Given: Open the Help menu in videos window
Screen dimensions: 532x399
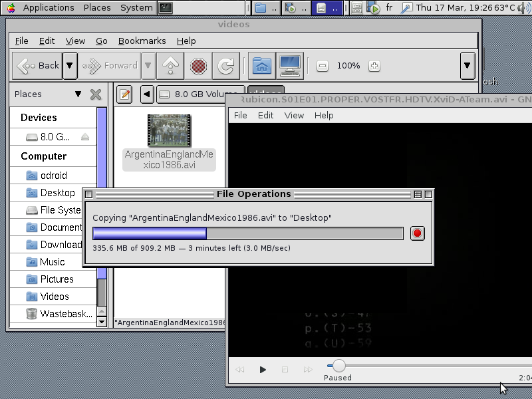Looking at the screenshot, I should tap(186, 41).
